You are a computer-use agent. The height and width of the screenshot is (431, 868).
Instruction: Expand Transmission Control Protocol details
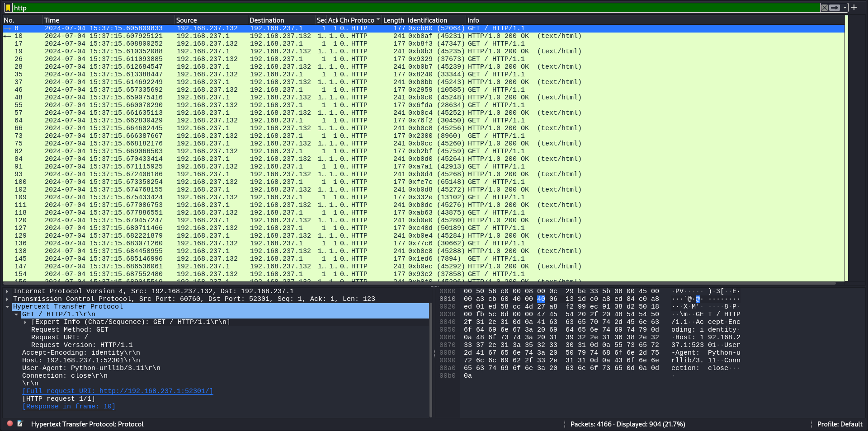(x=7, y=299)
